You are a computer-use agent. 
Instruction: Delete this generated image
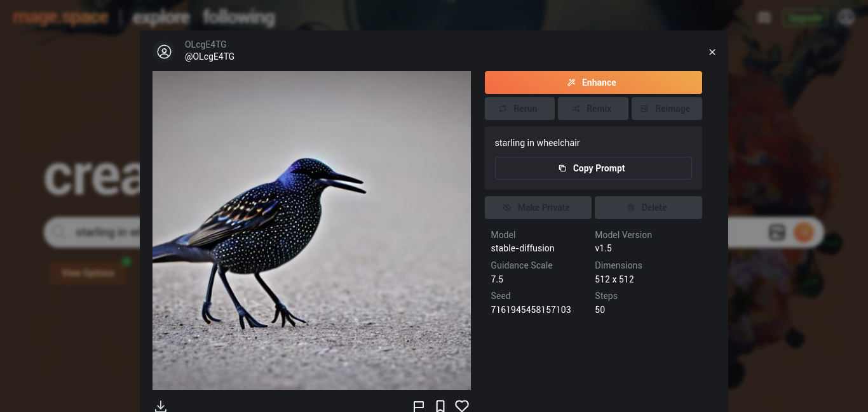648,208
